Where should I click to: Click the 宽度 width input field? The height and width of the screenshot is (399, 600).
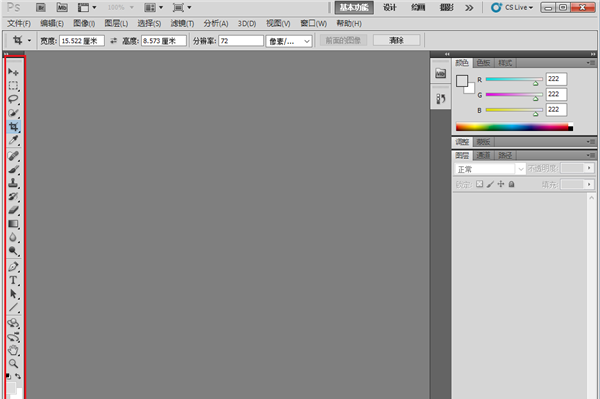pyautogui.click(x=82, y=41)
